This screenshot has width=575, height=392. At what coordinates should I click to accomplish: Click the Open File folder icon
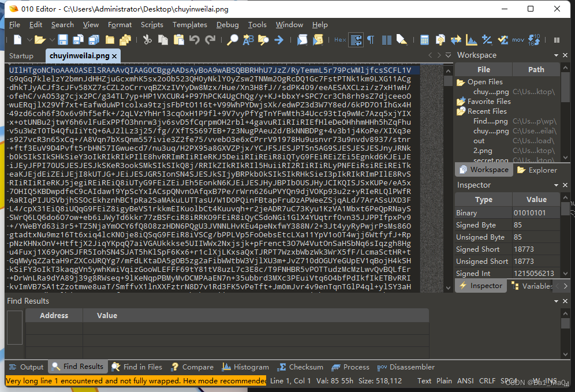tap(40, 40)
